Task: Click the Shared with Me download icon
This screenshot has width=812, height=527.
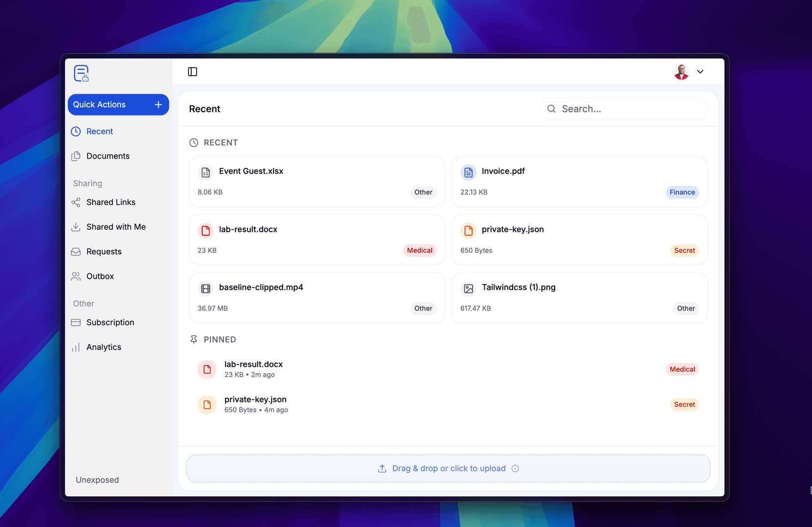Action: click(76, 227)
